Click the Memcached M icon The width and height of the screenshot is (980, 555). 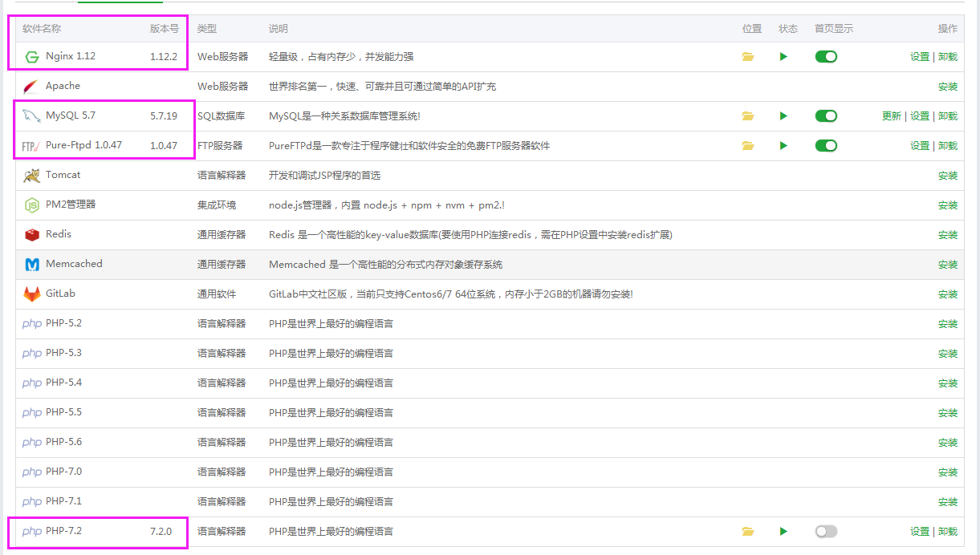point(32,265)
